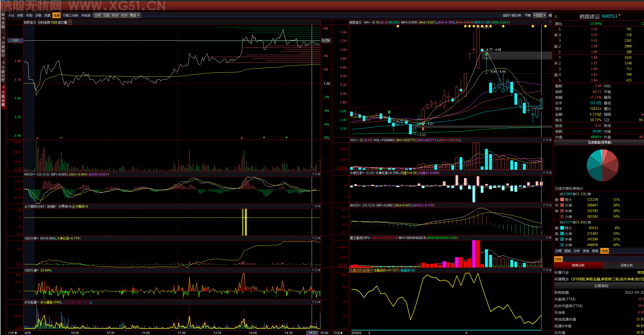Viewport: 644px width, 335px height.
Task: Open the F10 company info page
Action: point(11,15)
